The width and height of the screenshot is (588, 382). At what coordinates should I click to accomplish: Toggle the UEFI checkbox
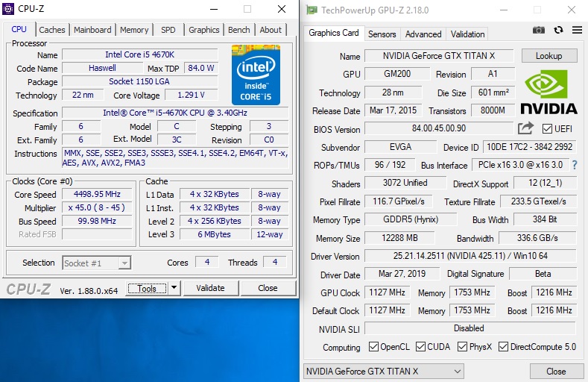(547, 129)
